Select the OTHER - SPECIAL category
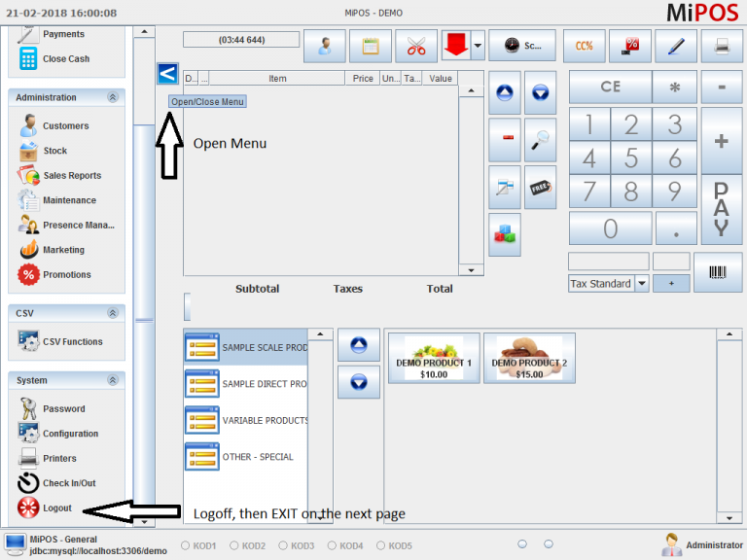The width and height of the screenshot is (747, 560). [246, 457]
